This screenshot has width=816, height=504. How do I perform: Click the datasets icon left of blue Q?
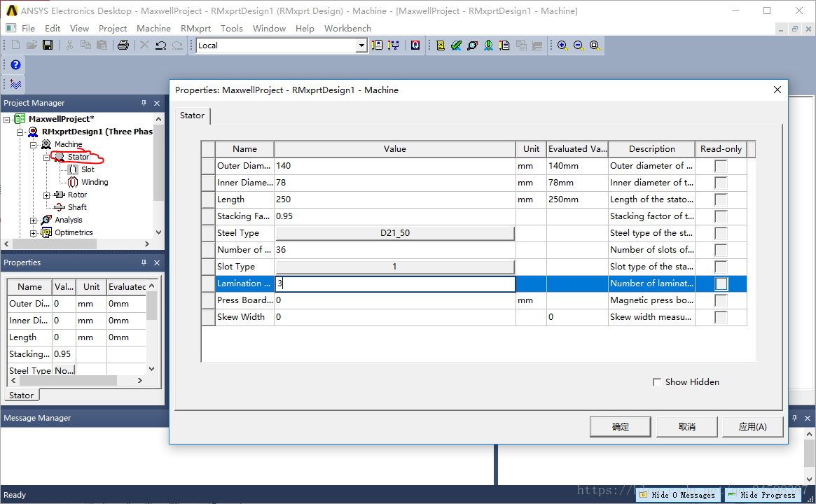[394, 45]
